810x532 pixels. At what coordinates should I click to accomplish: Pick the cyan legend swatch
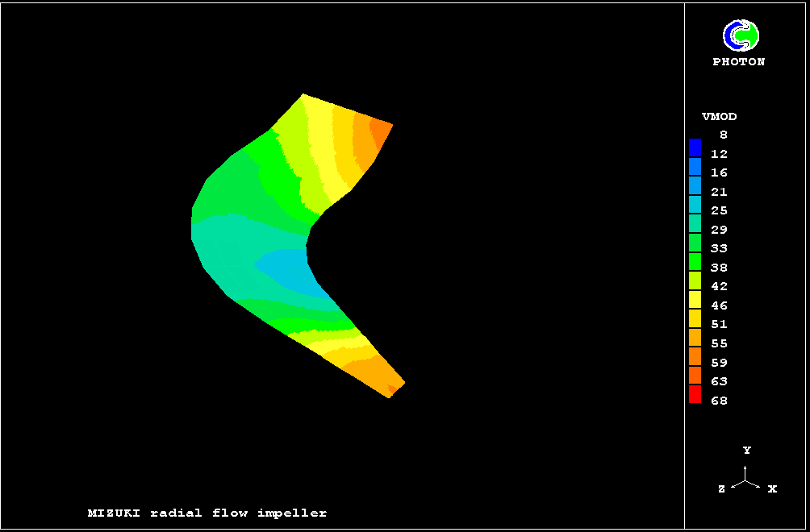(x=695, y=204)
